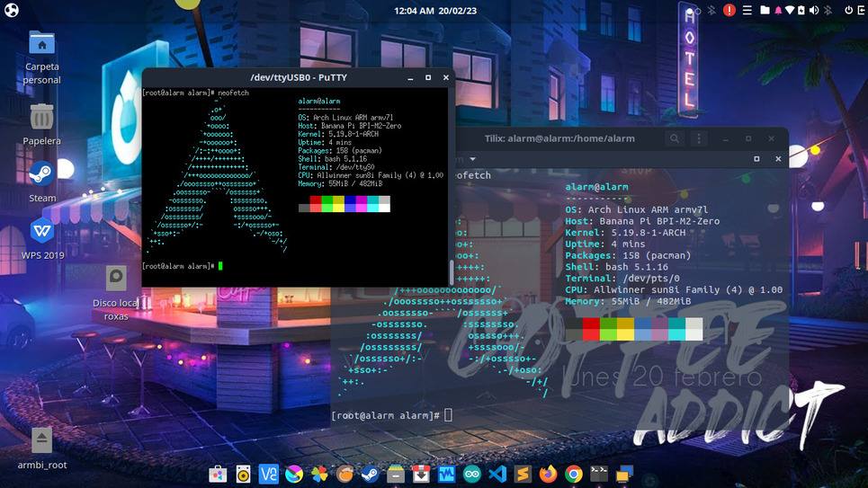Select 'alarm@alarm' header in PuTTY neofetch output
The height and width of the screenshot is (488, 868).
(318, 102)
